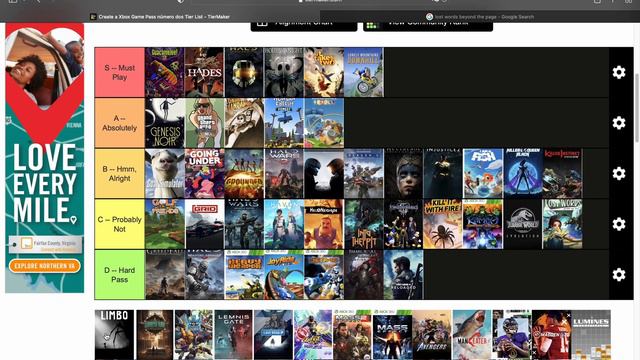Click the page's vertical scrollbar
The image size is (640, 360).
point(637,108)
